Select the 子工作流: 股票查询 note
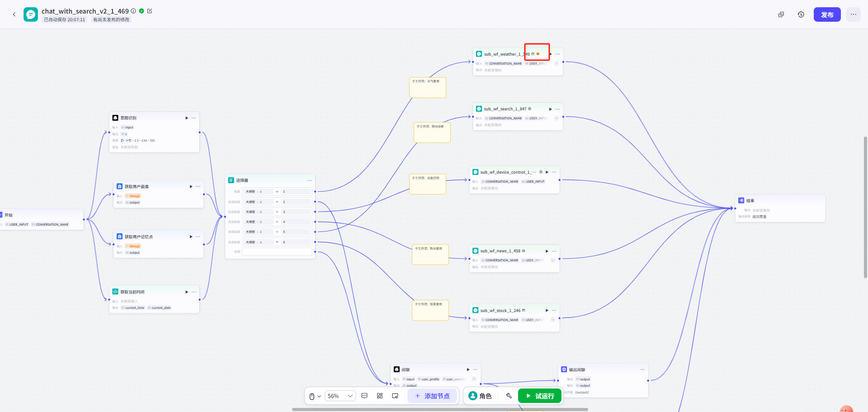868x412 pixels. pyautogui.click(x=430, y=310)
